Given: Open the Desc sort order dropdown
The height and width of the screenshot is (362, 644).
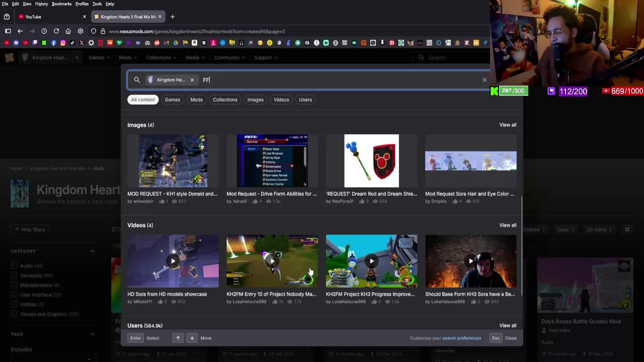Looking at the screenshot, I should point(566,229).
